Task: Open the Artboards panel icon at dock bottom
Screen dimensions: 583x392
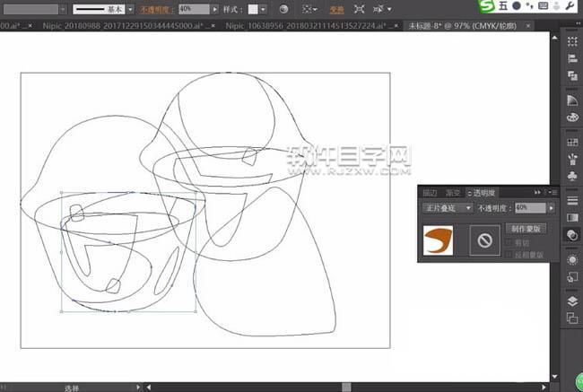Action: click(x=571, y=318)
